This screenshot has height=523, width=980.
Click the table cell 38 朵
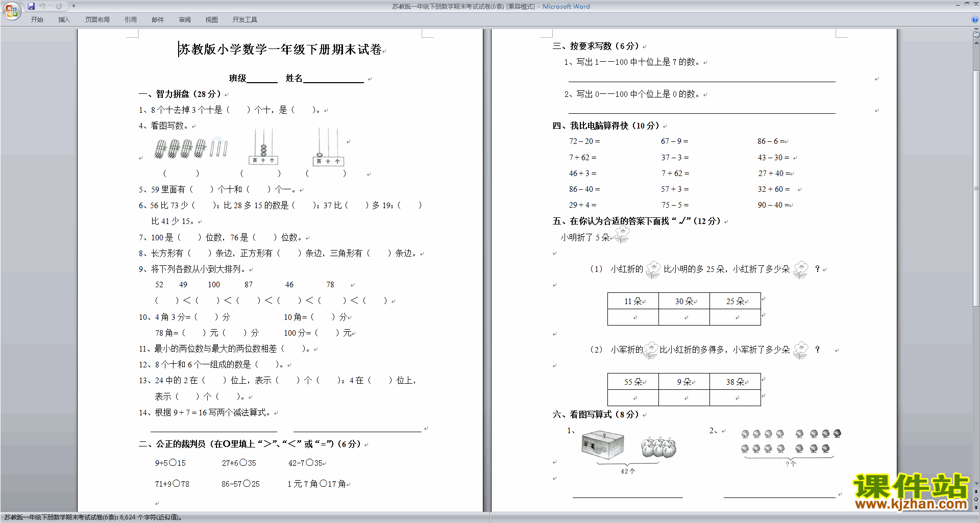tap(735, 382)
